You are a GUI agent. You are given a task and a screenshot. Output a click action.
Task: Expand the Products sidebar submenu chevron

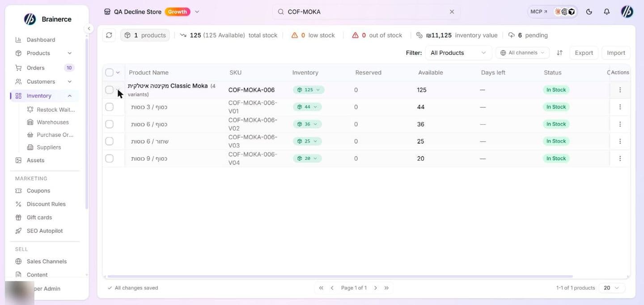pos(69,53)
